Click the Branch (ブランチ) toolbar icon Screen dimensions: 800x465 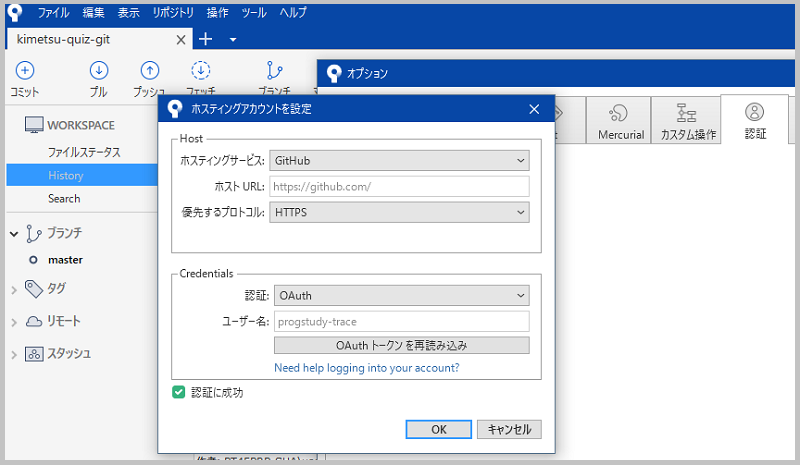[x=274, y=70]
